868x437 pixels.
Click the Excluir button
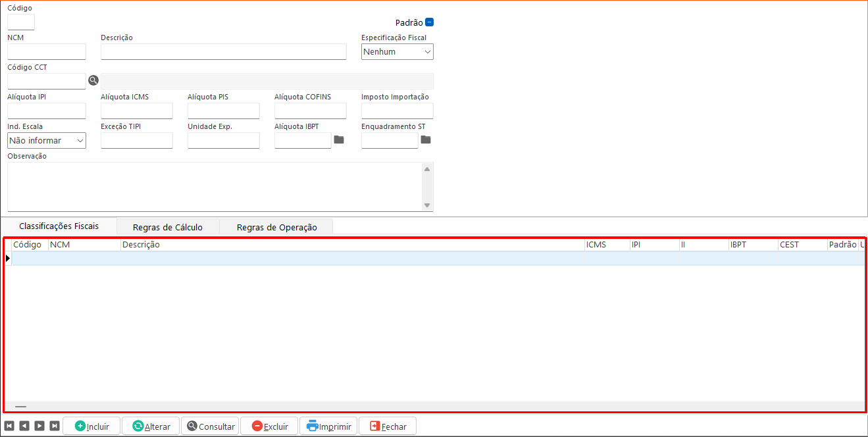(269, 426)
